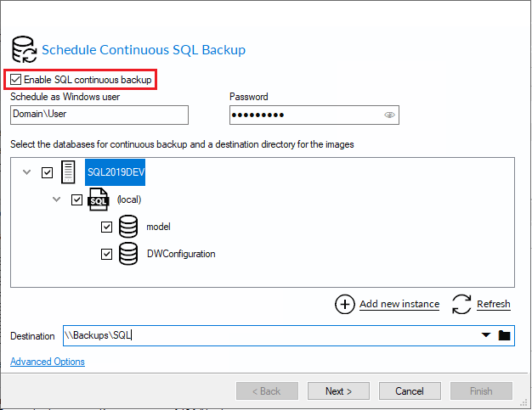The image size is (532, 410).
Task: Open the Advanced Options link
Action: click(47, 362)
